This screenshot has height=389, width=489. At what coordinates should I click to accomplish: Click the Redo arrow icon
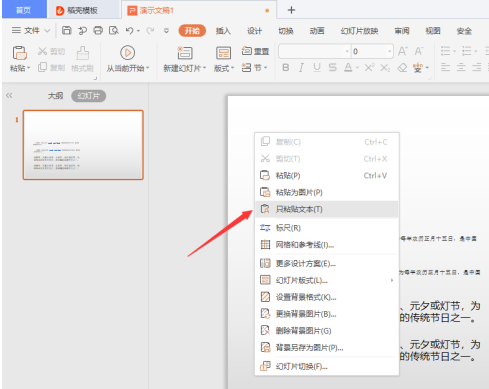(x=150, y=31)
